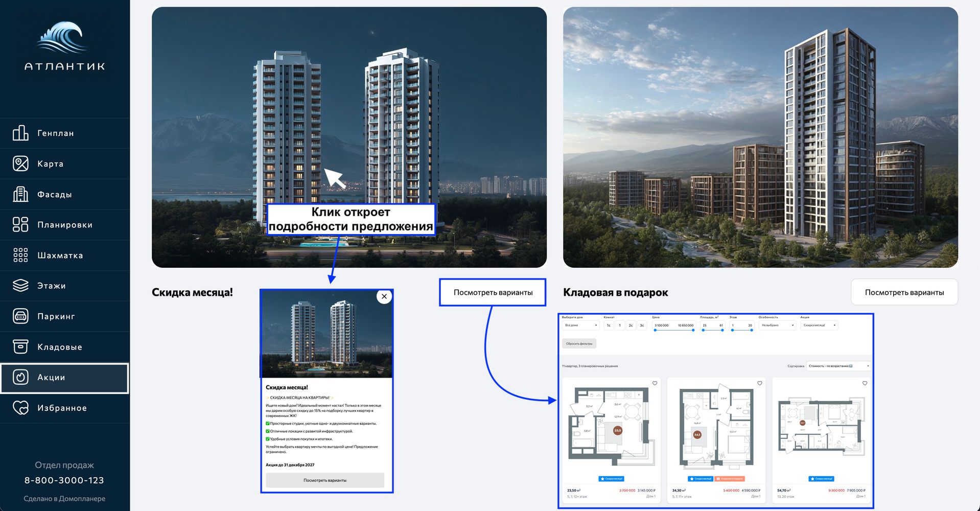Open the Акция filter dropdown
This screenshot has height=511, width=980.
point(819,326)
